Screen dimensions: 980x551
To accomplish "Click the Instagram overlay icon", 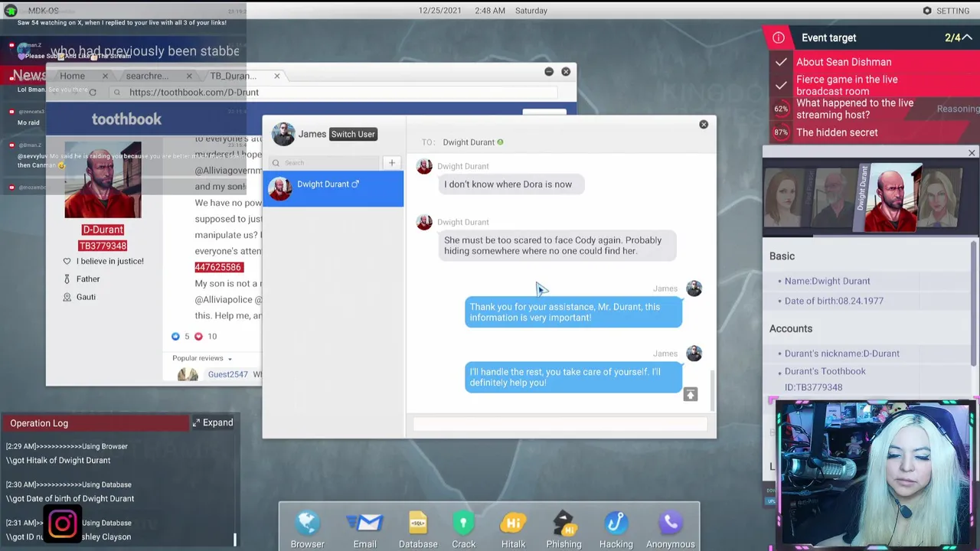I will pos(63,524).
